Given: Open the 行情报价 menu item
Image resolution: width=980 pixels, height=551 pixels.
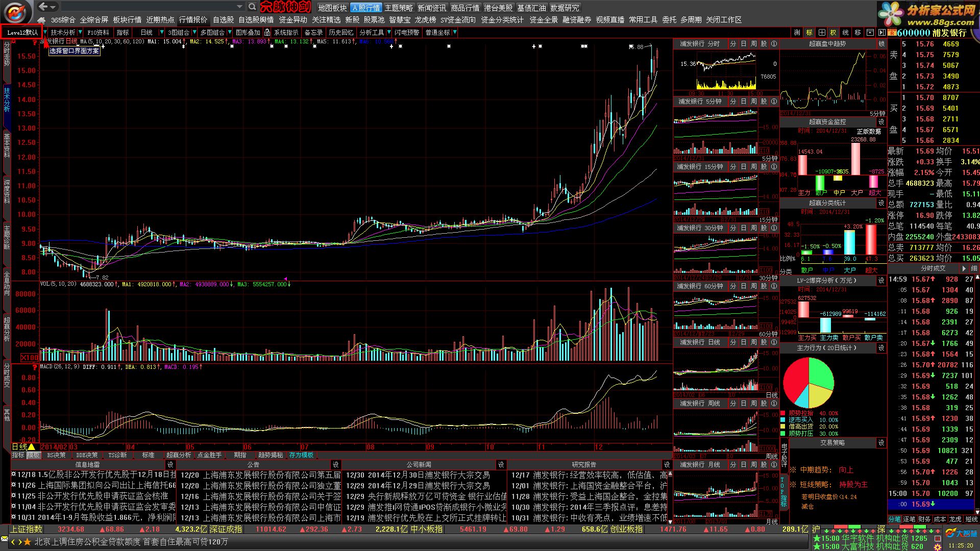Looking at the screenshot, I should 193,20.
